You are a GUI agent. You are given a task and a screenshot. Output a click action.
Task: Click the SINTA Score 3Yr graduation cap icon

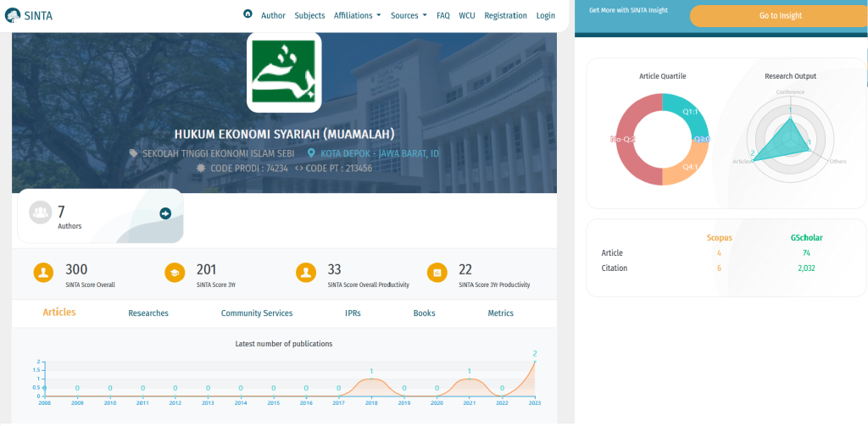(x=175, y=273)
